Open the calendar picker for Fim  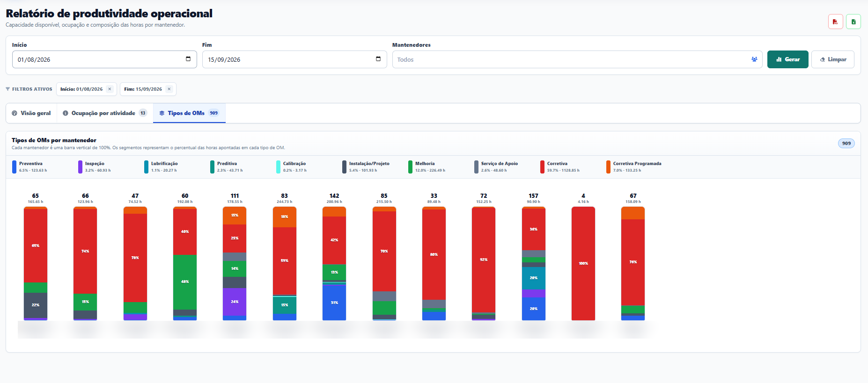pos(378,59)
